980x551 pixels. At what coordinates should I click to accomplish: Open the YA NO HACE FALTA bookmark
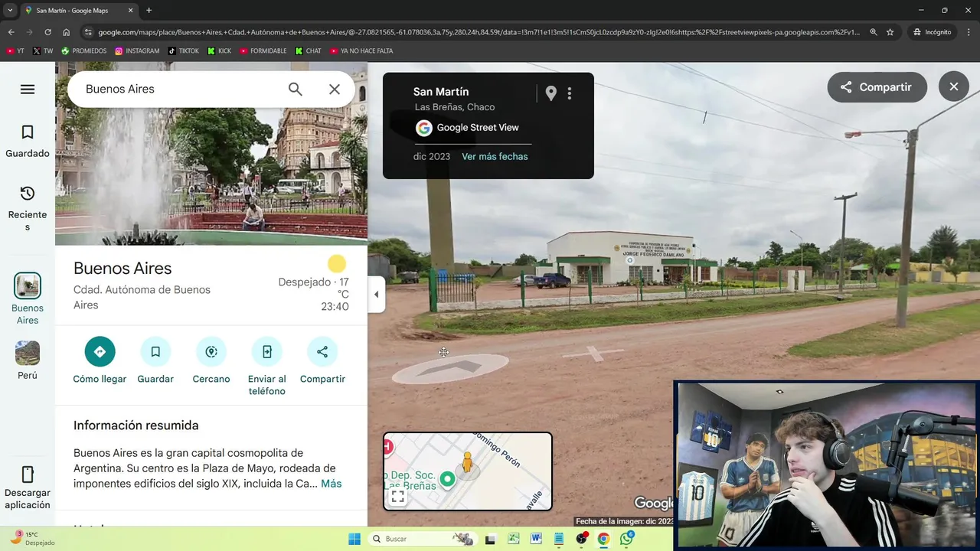tap(361, 51)
